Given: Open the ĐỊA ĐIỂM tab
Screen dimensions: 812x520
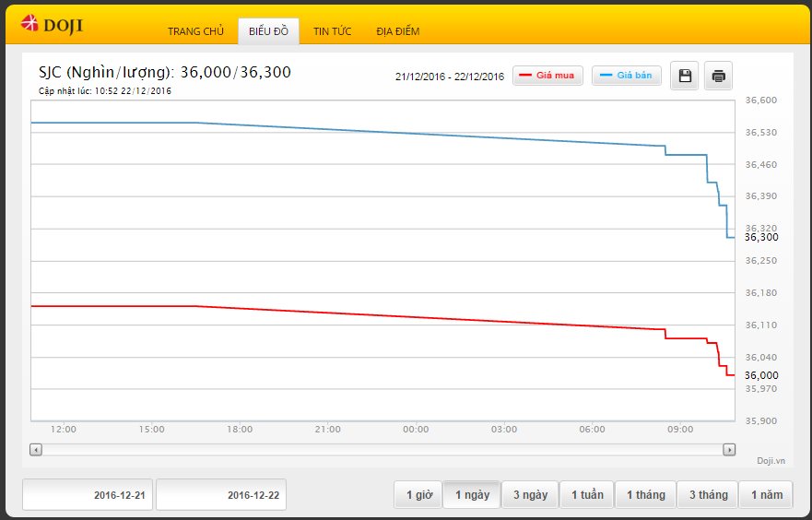Looking at the screenshot, I should 398,31.
